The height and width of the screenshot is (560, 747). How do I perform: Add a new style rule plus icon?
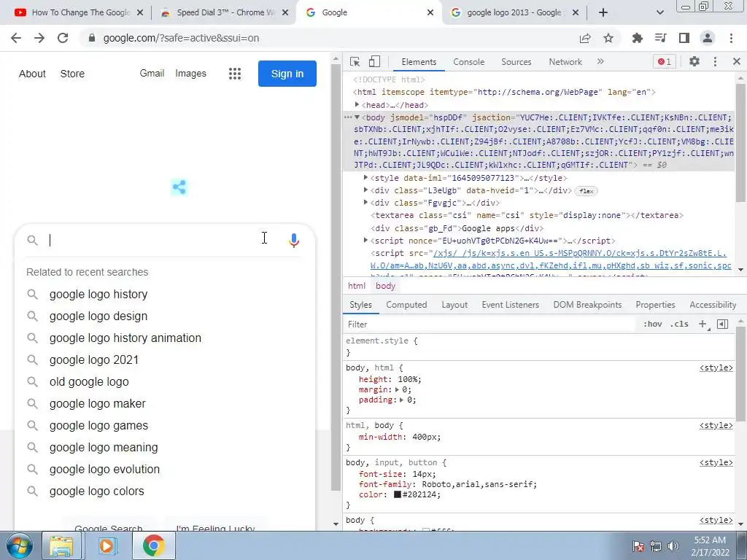pyautogui.click(x=703, y=324)
